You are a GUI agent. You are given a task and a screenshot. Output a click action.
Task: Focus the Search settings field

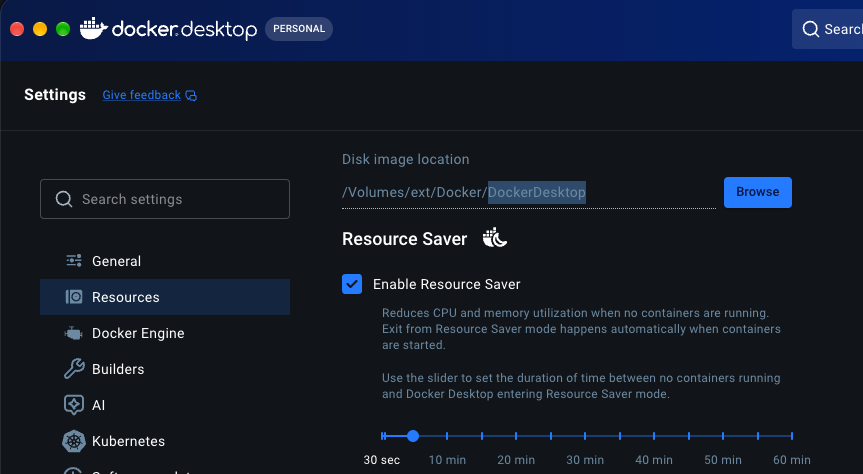click(x=165, y=199)
